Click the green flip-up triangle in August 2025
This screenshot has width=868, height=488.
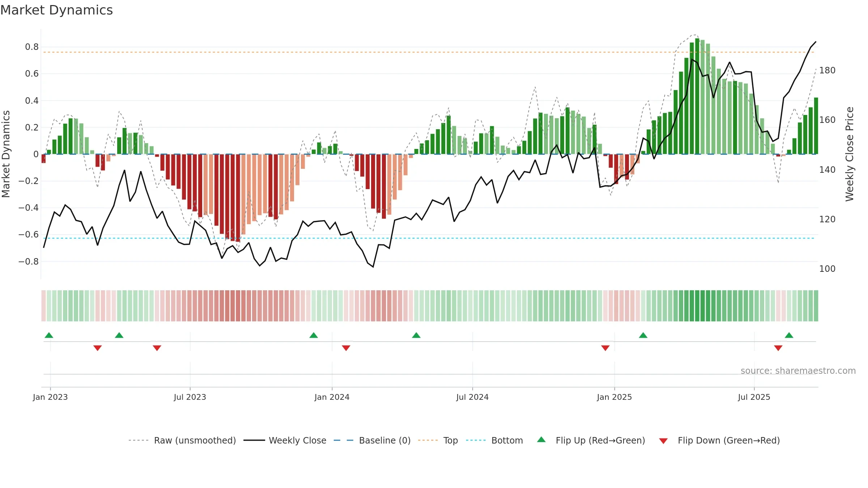[x=789, y=335]
